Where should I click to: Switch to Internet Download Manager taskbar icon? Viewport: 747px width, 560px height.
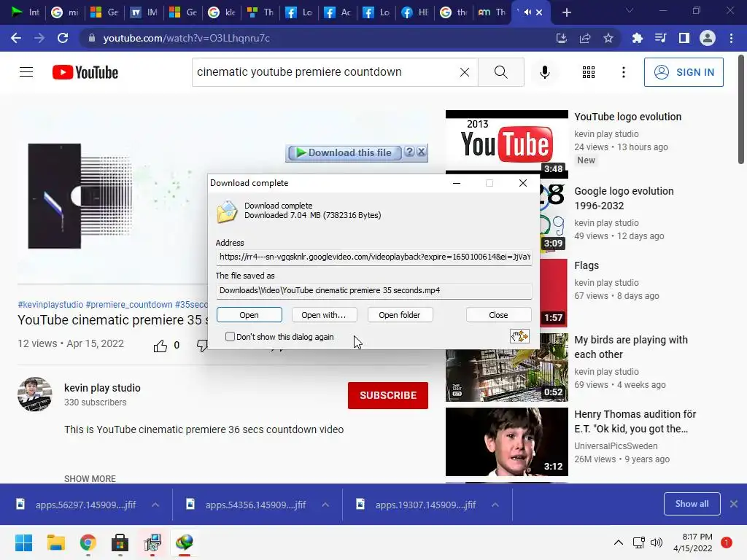185,542
